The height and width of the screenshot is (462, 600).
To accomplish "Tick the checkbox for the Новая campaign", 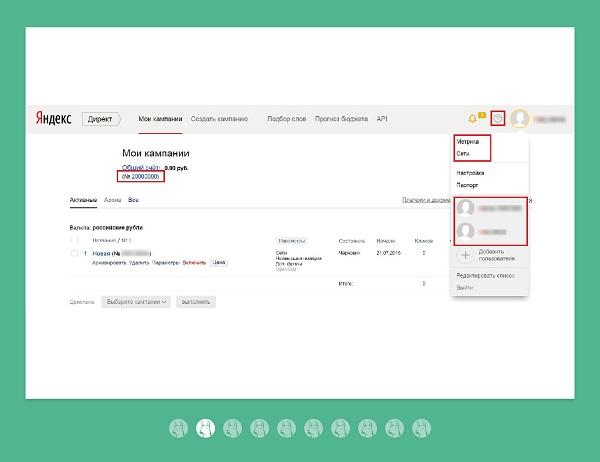I will [74, 253].
